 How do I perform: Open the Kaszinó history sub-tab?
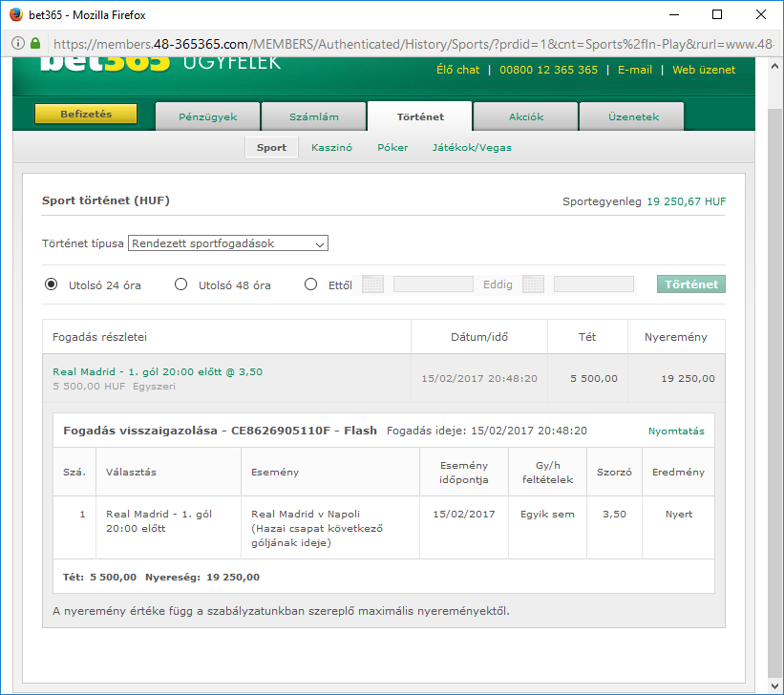pos(331,148)
